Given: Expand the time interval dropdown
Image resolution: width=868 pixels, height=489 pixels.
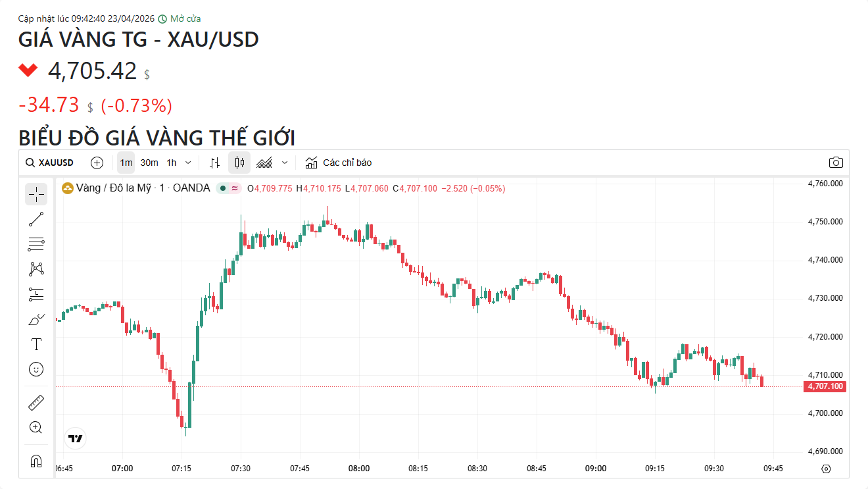Looking at the screenshot, I should 189,163.
